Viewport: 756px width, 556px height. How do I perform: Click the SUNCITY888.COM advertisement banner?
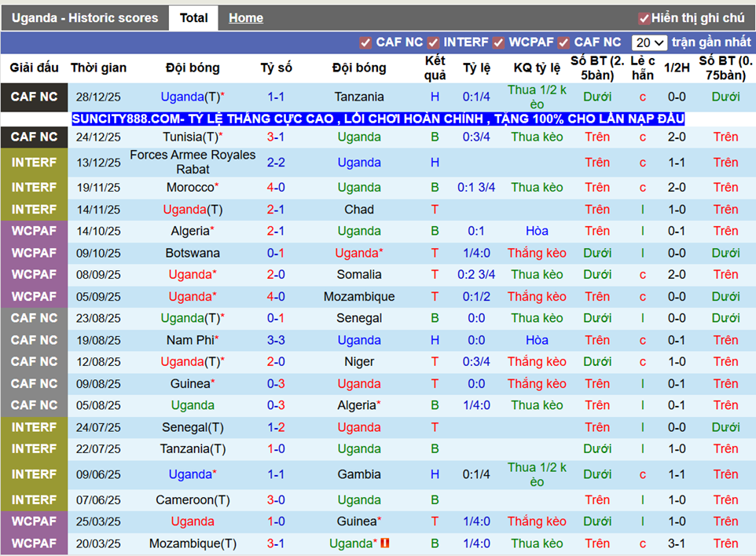[x=378, y=119]
